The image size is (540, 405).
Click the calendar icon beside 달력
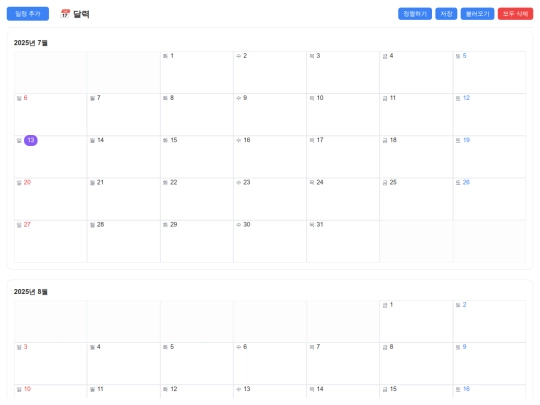(65, 14)
